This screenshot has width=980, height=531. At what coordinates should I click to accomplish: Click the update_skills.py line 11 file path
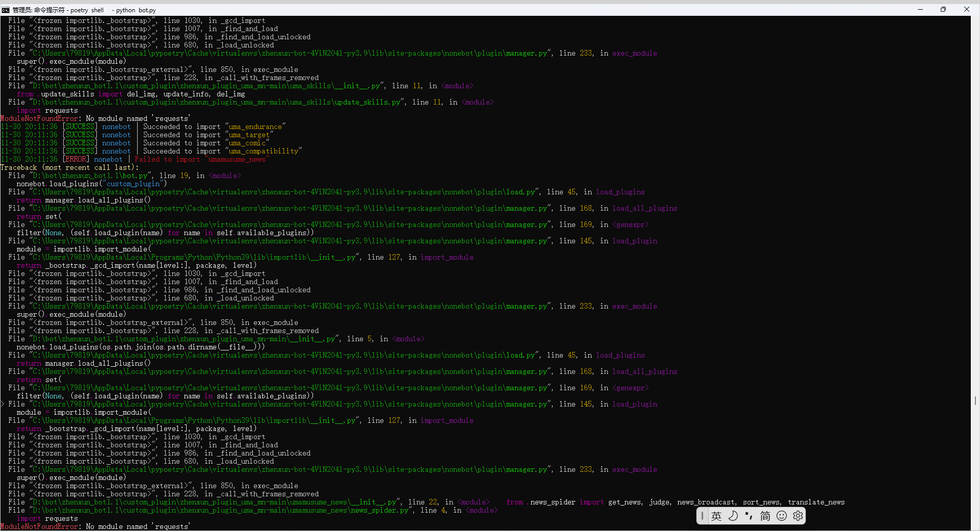(218, 103)
